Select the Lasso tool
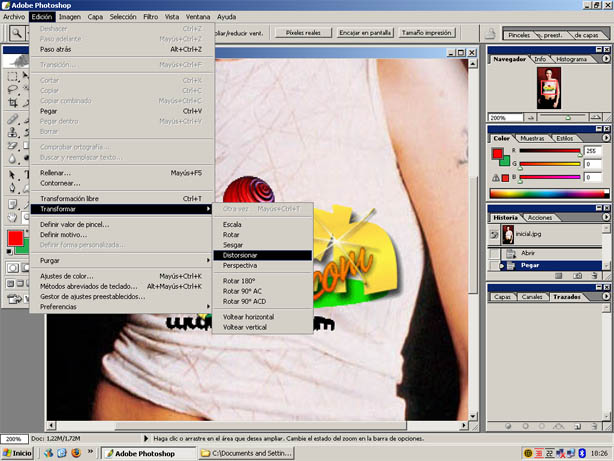614x461 pixels. pos(10,89)
